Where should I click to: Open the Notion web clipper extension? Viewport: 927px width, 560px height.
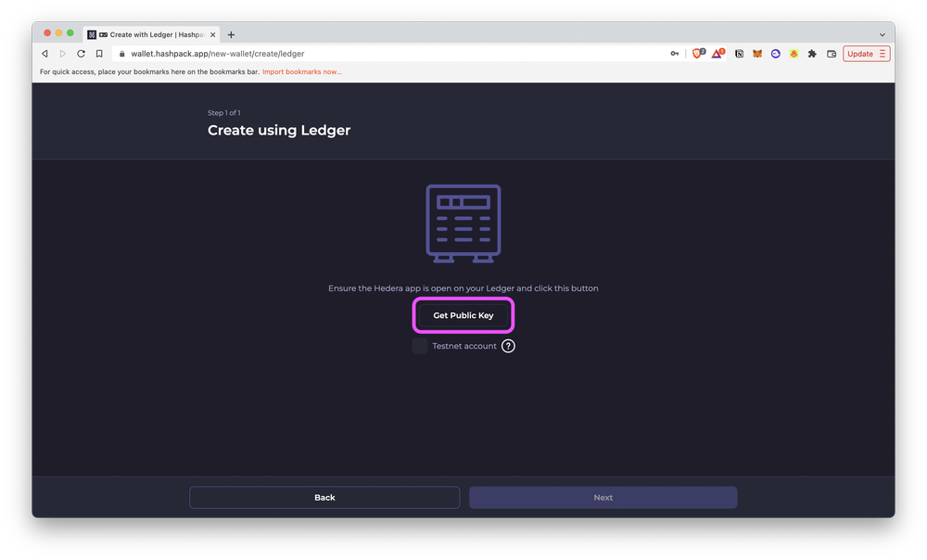[740, 54]
